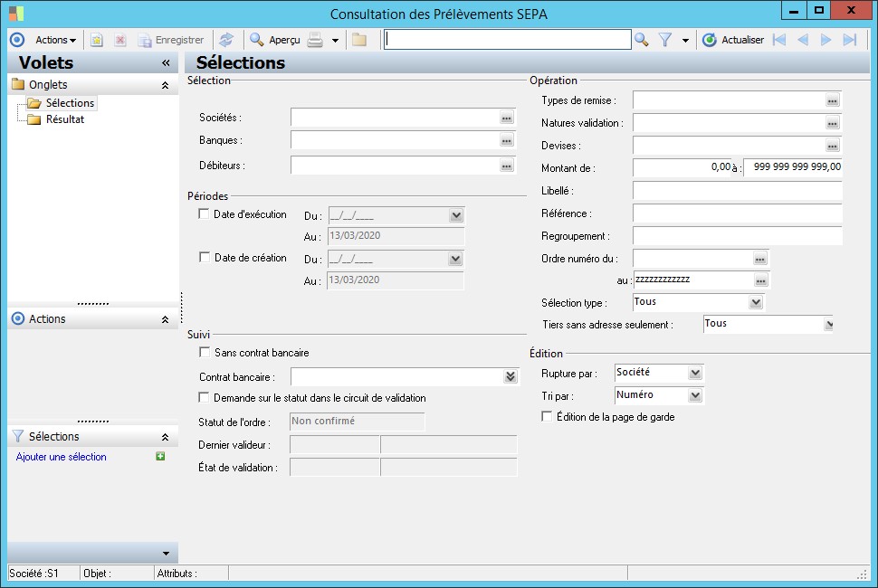Open the Contrat bancaire dropdown list
The height and width of the screenshot is (588, 878).
click(x=510, y=376)
